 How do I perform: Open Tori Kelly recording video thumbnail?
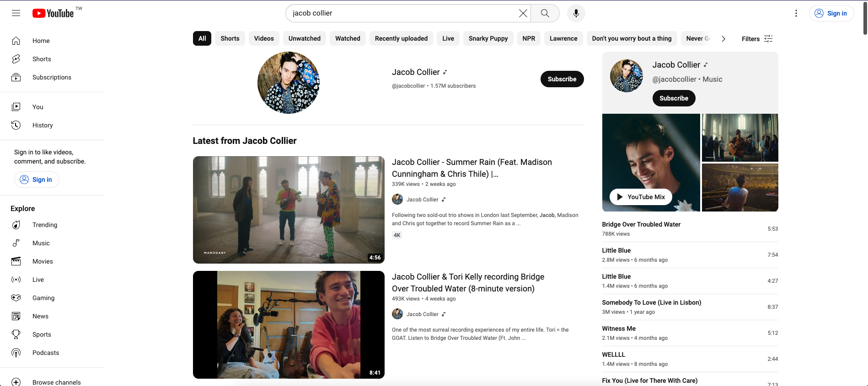[x=289, y=325]
